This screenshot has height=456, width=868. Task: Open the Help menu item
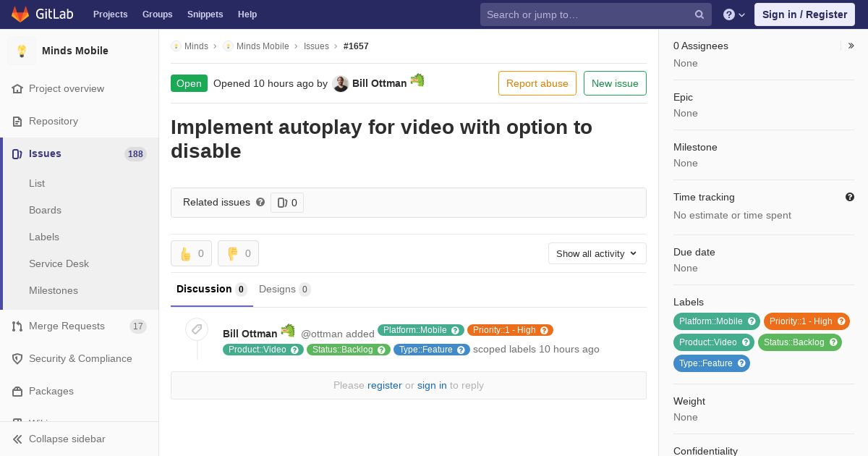[x=247, y=14]
